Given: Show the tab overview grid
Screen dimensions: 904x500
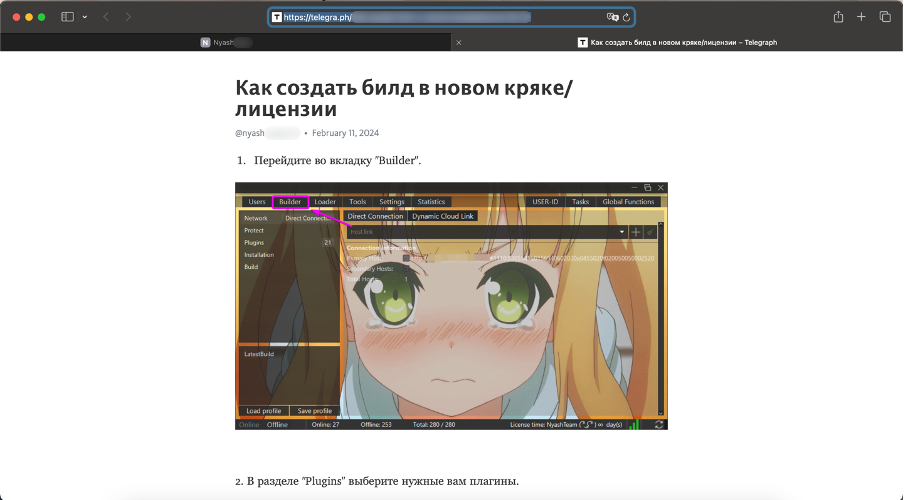Looking at the screenshot, I should pos(885,17).
